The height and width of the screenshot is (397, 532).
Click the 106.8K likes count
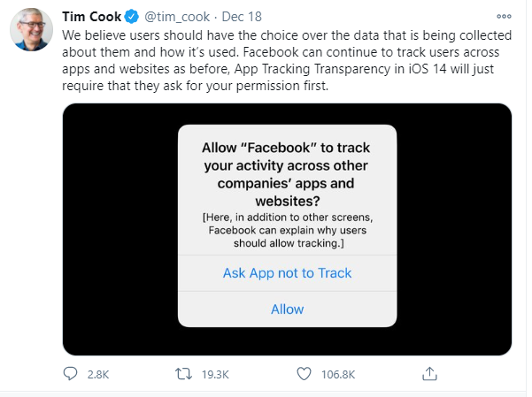click(x=338, y=374)
